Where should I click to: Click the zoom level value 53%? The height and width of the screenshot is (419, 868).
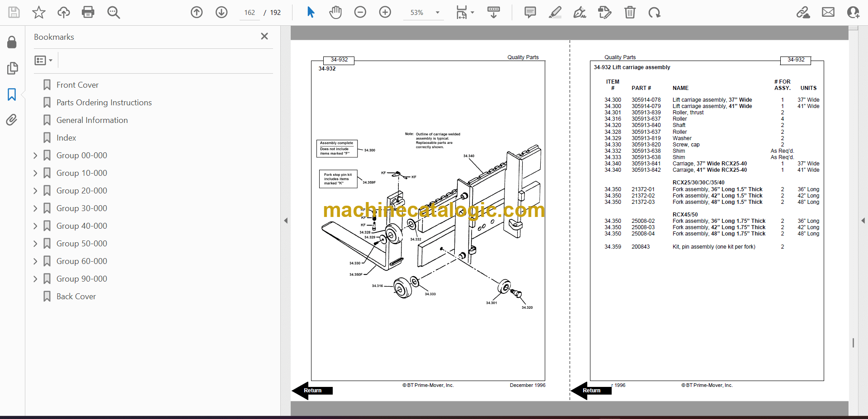coord(417,13)
